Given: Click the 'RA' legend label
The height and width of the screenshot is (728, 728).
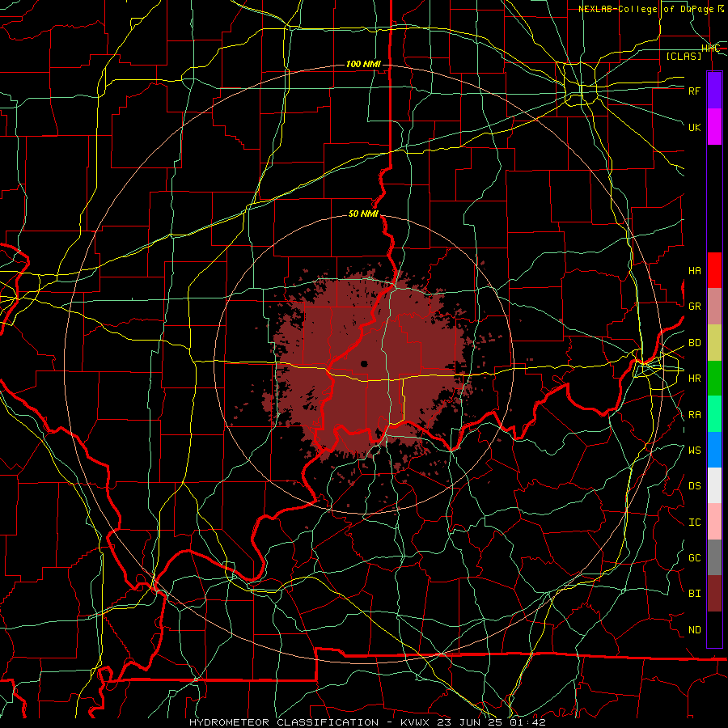Looking at the screenshot, I should click(x=694, y=415).
